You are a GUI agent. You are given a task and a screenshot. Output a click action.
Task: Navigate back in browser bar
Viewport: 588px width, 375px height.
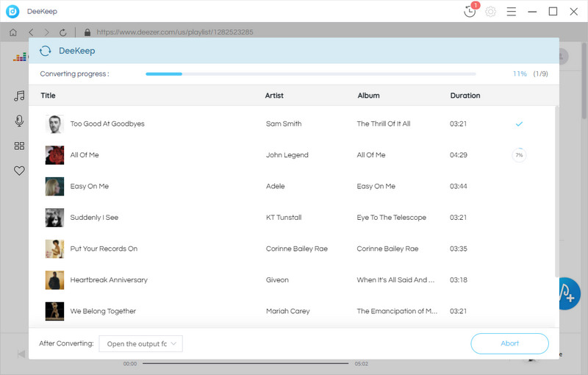pos(31,32)
